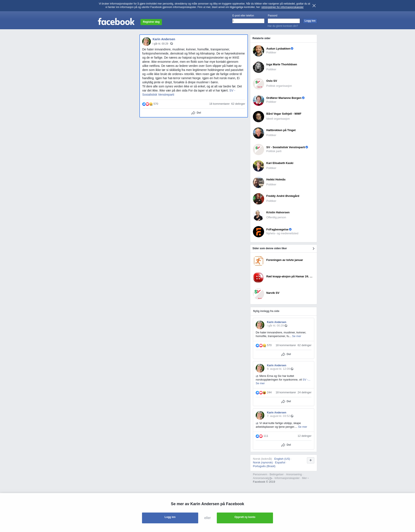
Task: Open the 'Har du glemt kontoen din?' link
Action: pyautogui.click(x=283, y=26)
